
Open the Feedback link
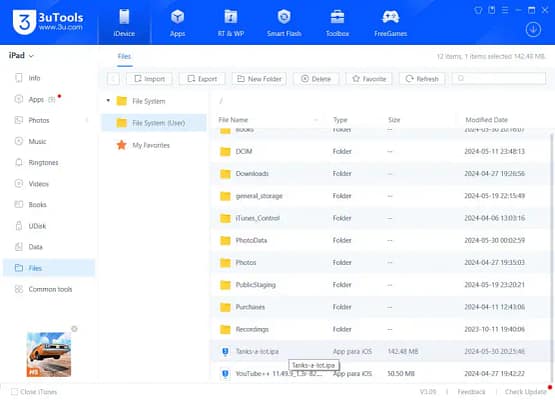coord(471,392)
